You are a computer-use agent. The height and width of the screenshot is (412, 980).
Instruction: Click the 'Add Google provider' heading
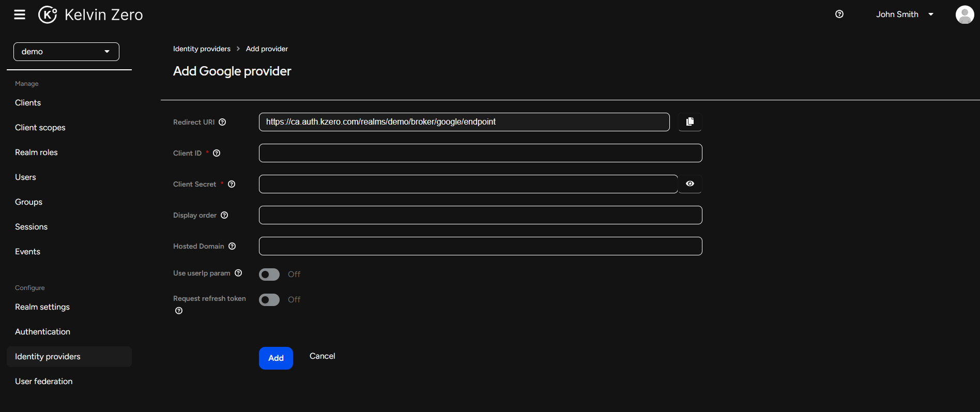pyautogui.click(x=232, y=71)
